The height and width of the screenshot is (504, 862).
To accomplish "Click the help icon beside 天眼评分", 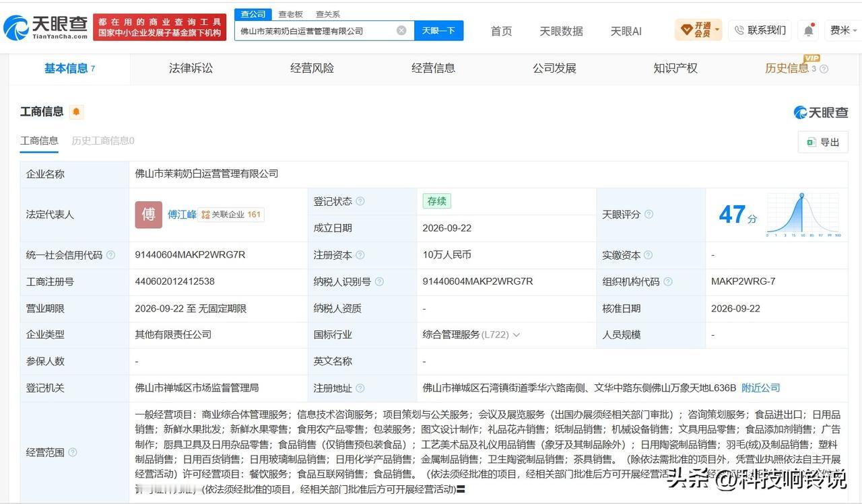I will 649,214.
